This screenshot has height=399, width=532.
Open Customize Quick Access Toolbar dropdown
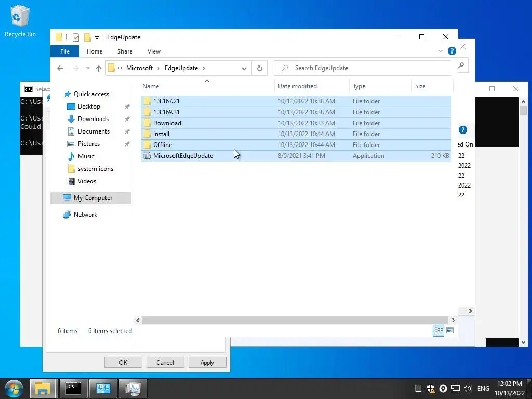[x=97, y=37]
